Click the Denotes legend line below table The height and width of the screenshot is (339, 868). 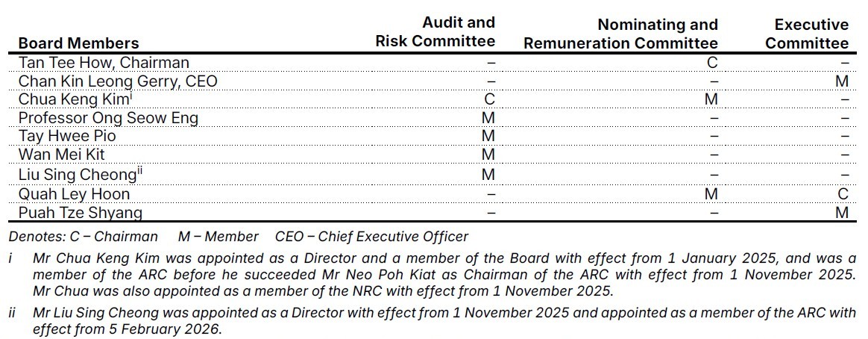239,237
